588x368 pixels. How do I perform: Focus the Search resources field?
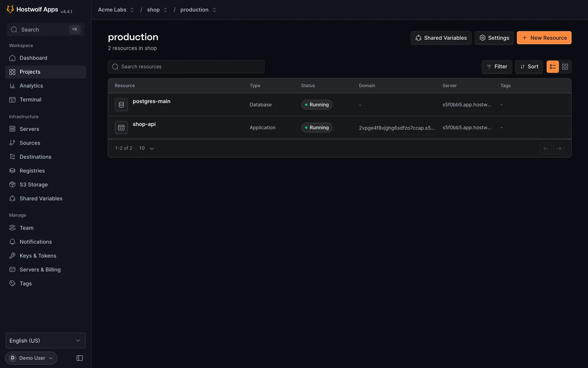(x=186, y=67)
